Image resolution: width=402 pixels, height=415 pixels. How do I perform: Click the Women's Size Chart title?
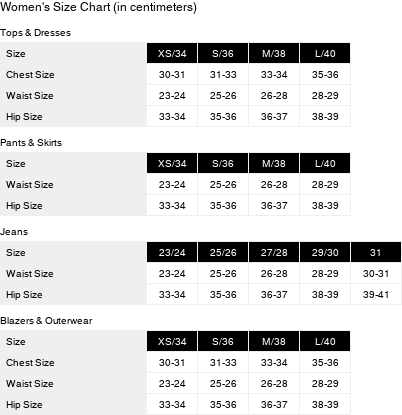pyautogui.click(x=98, y=7)
